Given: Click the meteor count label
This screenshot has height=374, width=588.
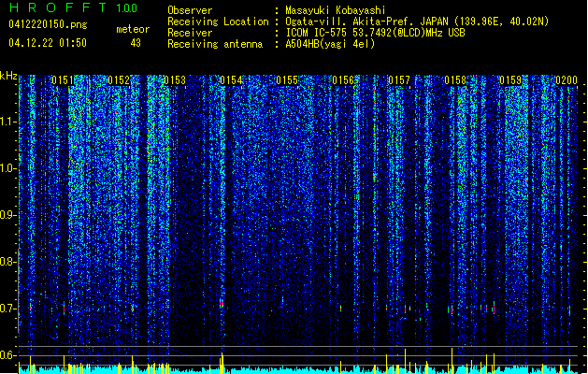Looking at the screenshot, I should pyautogui.click(x=133, y=29).
